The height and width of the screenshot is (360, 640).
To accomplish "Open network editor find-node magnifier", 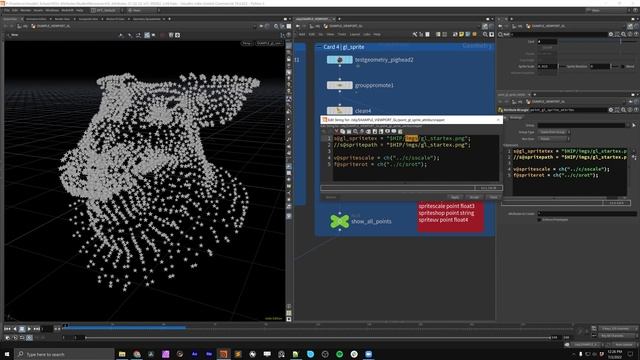I will (485, 35).
